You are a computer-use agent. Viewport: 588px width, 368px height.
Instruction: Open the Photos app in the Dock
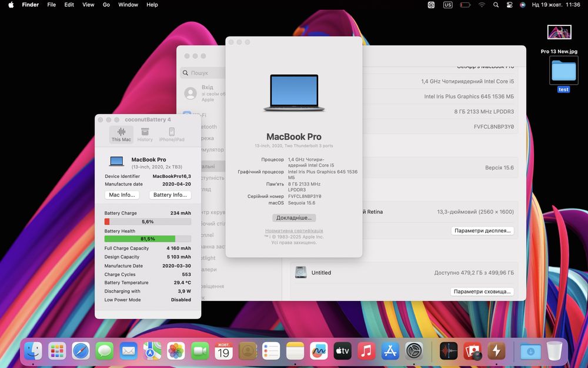176,351
